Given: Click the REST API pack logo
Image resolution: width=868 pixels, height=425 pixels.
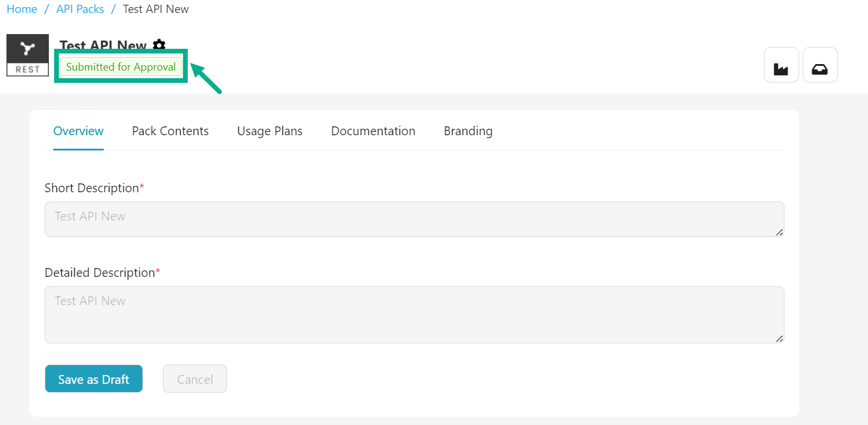Looking at the screenshot, I should (x=28, y=55).
